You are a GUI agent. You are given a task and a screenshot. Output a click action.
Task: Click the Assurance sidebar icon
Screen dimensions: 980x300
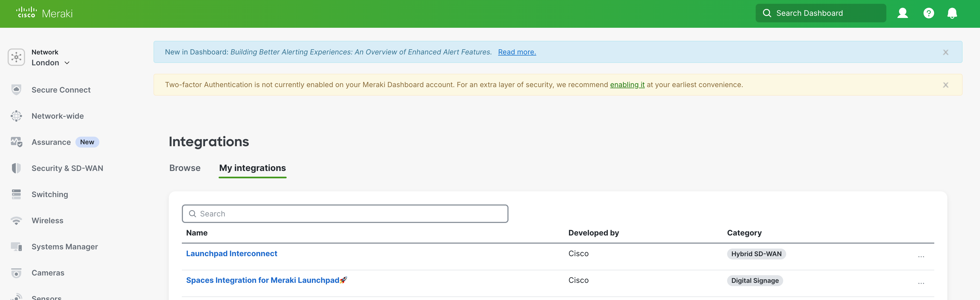[x=16, y=142]
